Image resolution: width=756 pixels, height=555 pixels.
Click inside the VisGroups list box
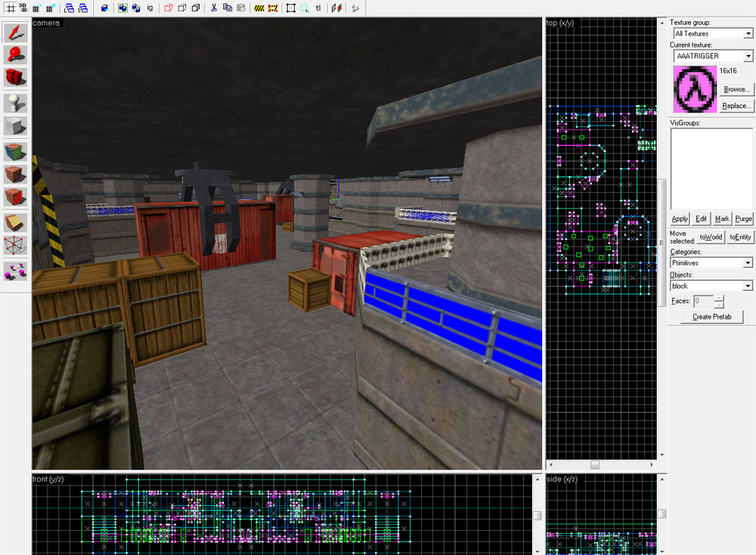click(711, 169)
